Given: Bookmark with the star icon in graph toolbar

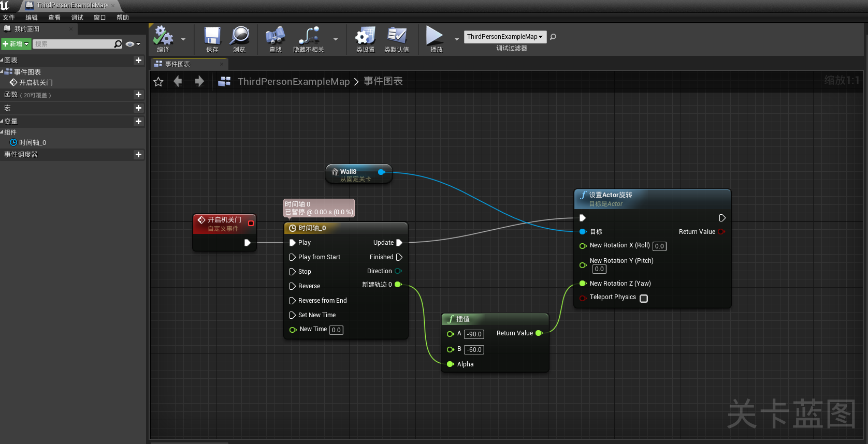Looking at the screenshot, I should click(x=158, y=82).
